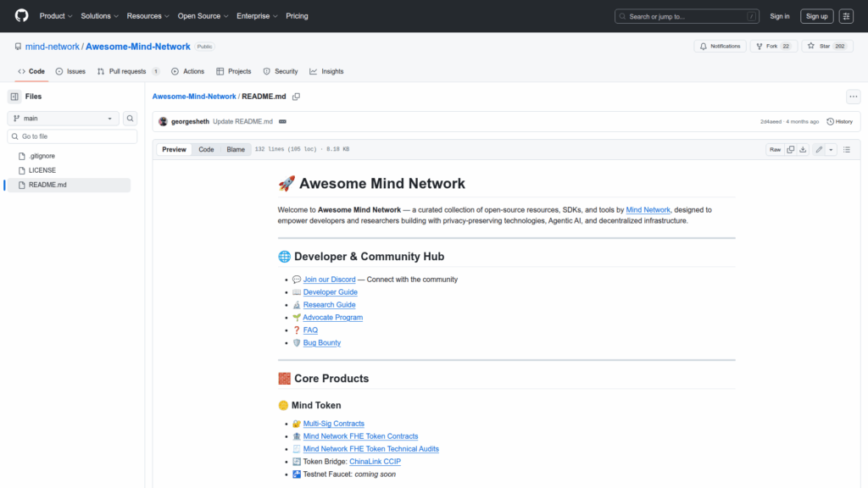Open the README outline list icon
This screenshot has width=868, height=488.
click(847, 149)
